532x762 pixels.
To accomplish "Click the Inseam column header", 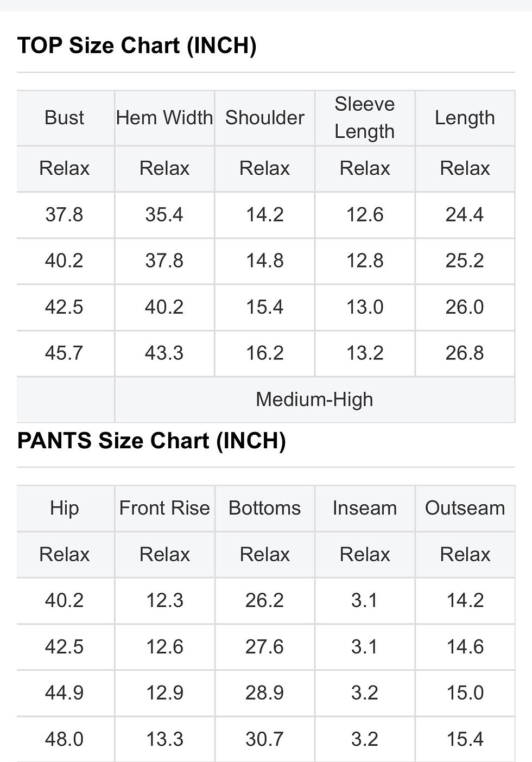I will pyautogui.click(x=365, y=508).
